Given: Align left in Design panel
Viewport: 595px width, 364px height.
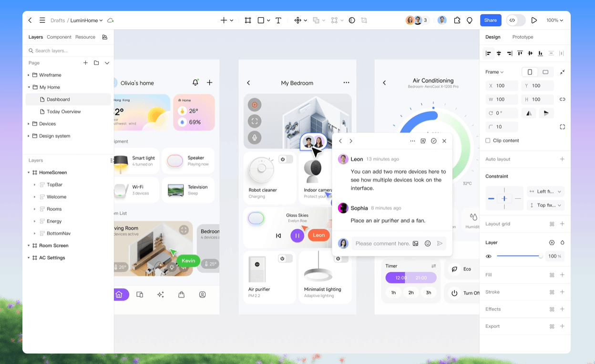Looking at the screenshot, I should [x=488, y=53].
